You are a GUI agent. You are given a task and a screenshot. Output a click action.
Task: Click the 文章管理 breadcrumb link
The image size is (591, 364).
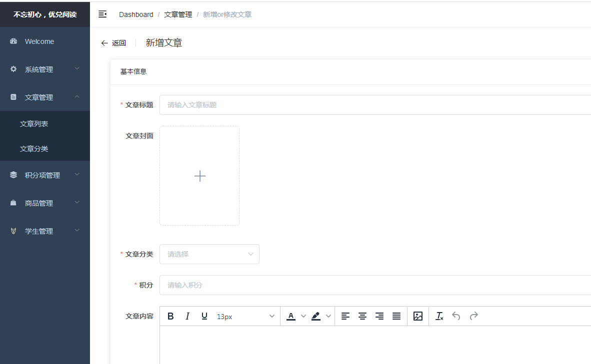point(178,14)
